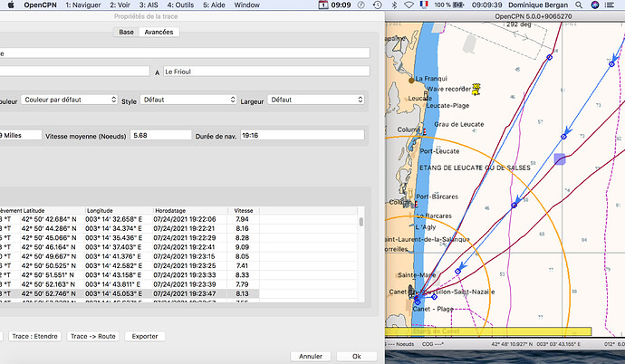Open the Couleur par défaut dropdown
Viewport: 625px width, 364px height.
coord(70,100)
